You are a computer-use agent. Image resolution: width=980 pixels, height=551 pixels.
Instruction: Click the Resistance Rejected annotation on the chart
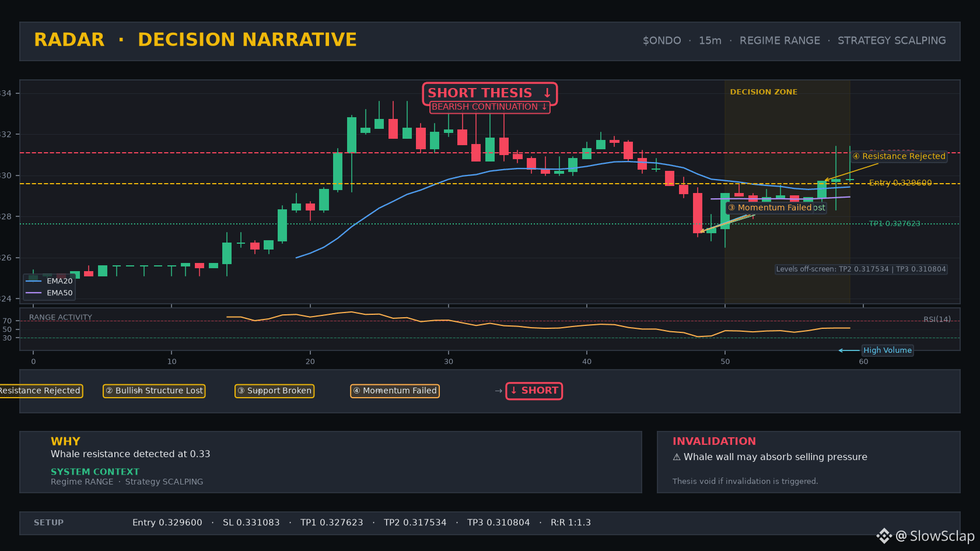coord(899,156)
